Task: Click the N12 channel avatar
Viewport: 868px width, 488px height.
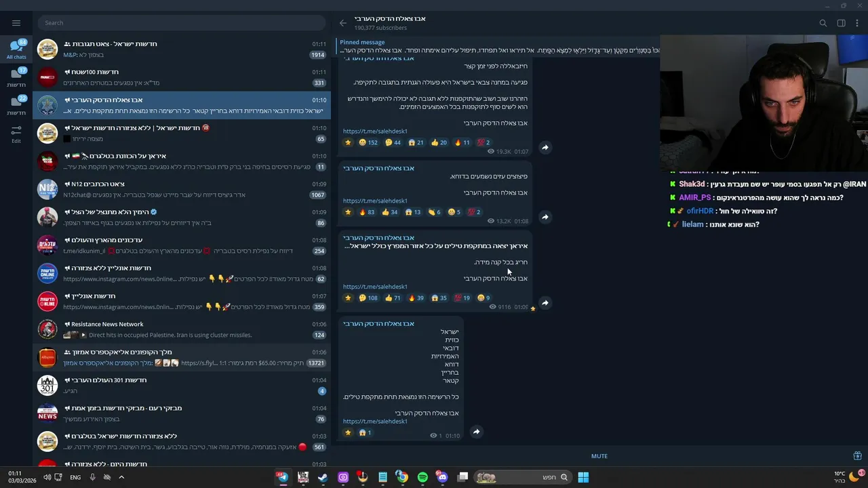Action: point(47,189)
